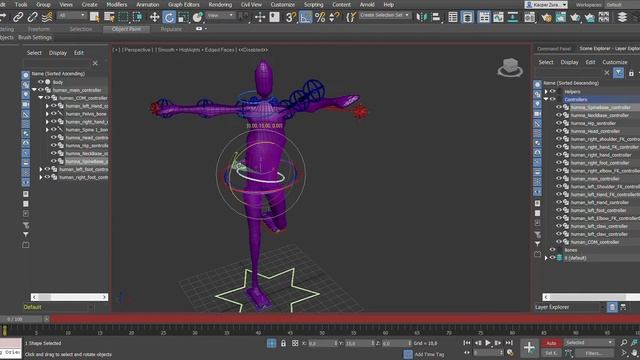Image resolution: width=640 pixels, height=360 pixels.
Task: Click the Mirror tool icon
Action: (422, 17)
